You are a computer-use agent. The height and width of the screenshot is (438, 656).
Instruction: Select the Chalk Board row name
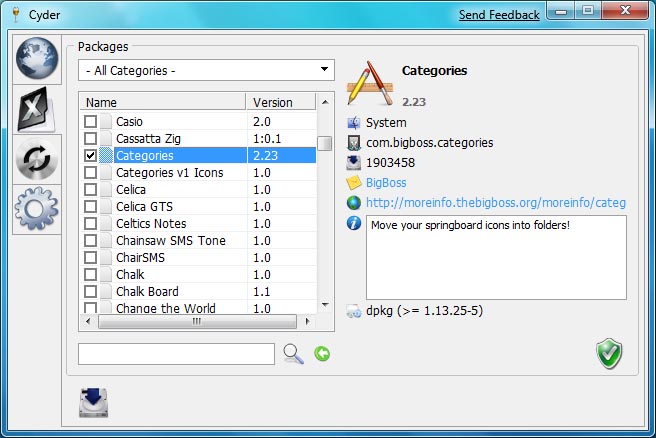click(147, 292)
